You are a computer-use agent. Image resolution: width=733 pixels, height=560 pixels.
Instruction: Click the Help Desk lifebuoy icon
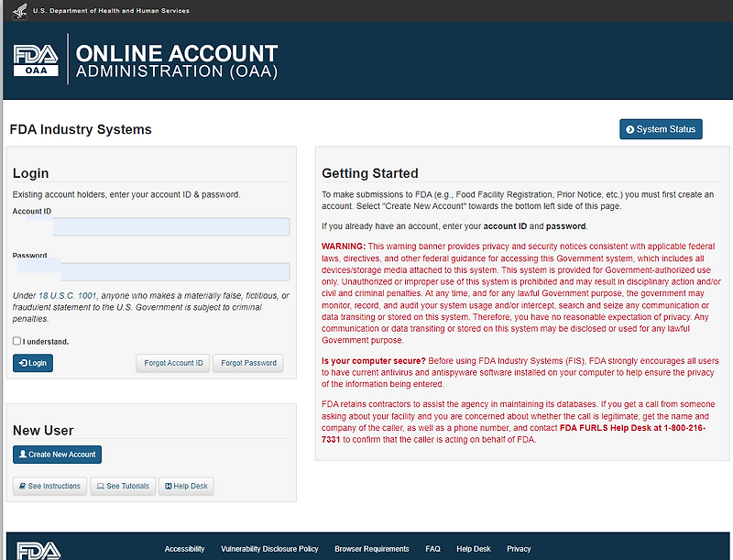click(169, 486)
